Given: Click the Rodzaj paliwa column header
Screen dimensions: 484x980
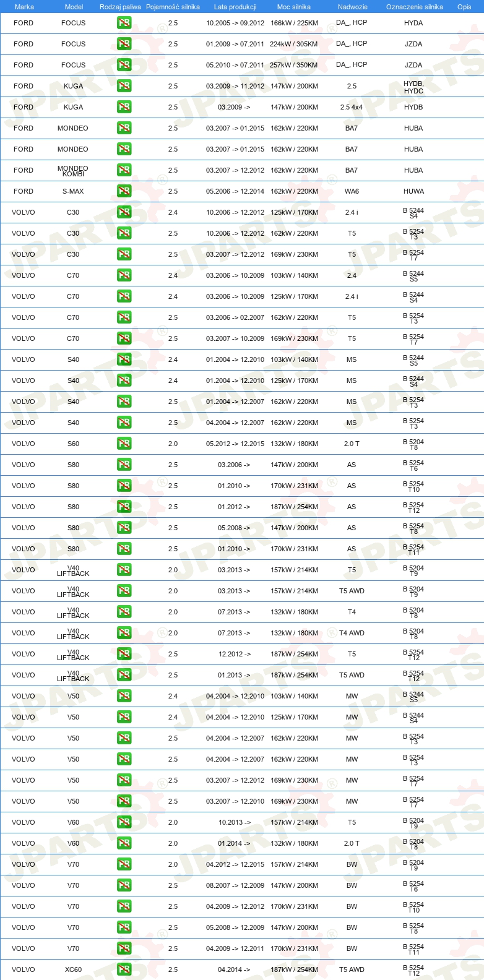Looking at the screenshot, I should pos(120,7).
